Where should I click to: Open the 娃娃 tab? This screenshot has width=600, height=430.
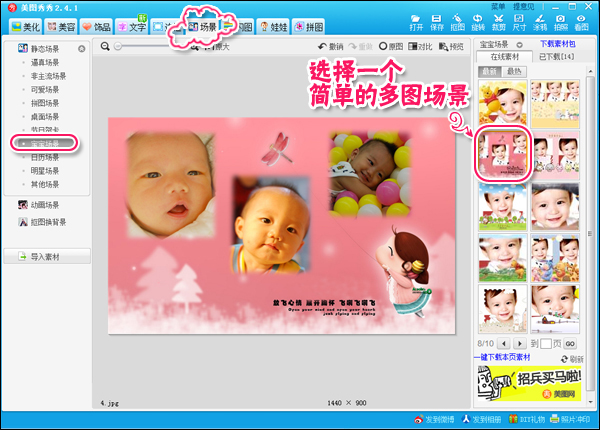point(273,26)
